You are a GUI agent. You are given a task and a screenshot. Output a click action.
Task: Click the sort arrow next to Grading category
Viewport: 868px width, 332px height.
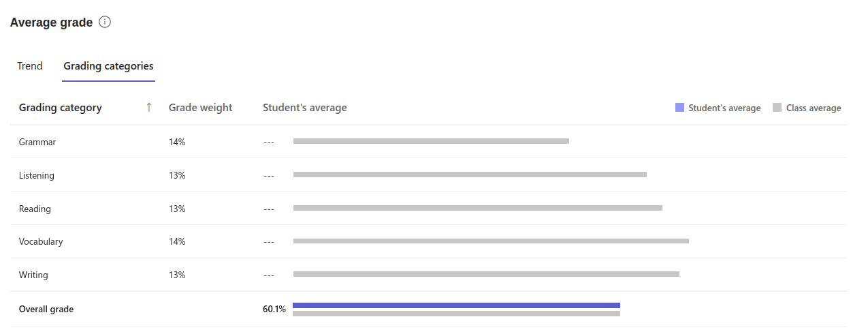[x=149, y=108]
